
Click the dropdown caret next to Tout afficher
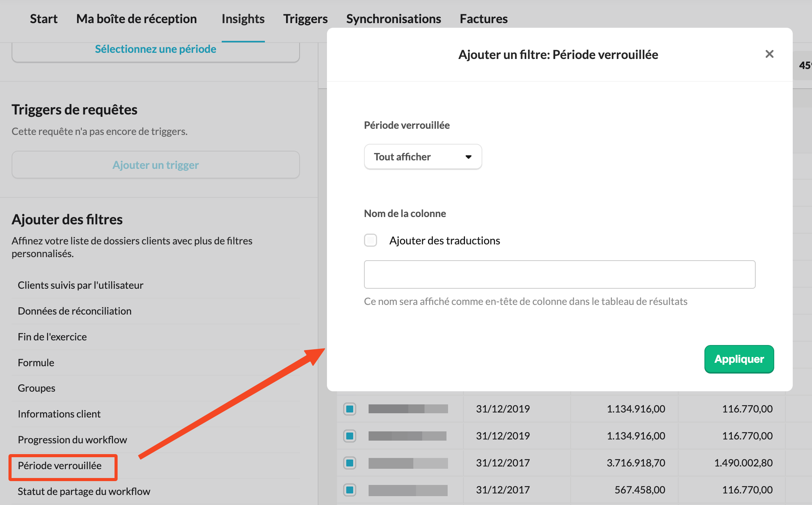(468, 157)
